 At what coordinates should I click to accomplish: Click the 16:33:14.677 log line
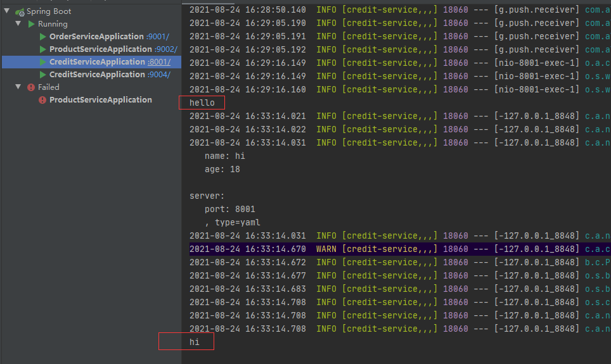tap(400, 275)
